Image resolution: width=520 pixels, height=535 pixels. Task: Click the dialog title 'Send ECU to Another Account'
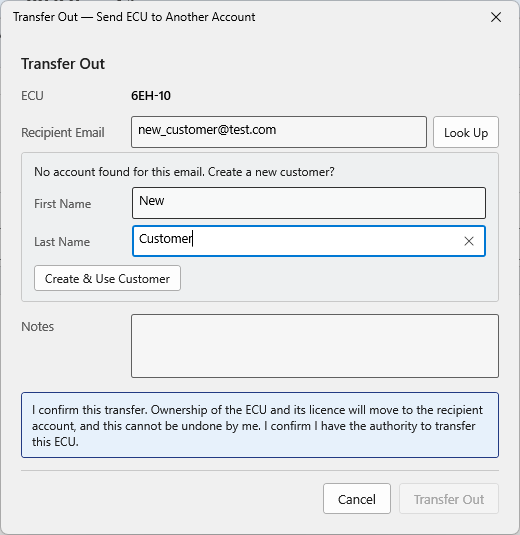[x=176, y=17]
